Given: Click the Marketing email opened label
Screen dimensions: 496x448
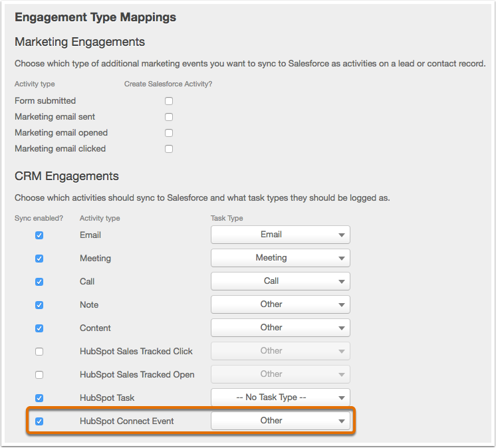Looking at the screenshot, I should [x=61, y=133].
